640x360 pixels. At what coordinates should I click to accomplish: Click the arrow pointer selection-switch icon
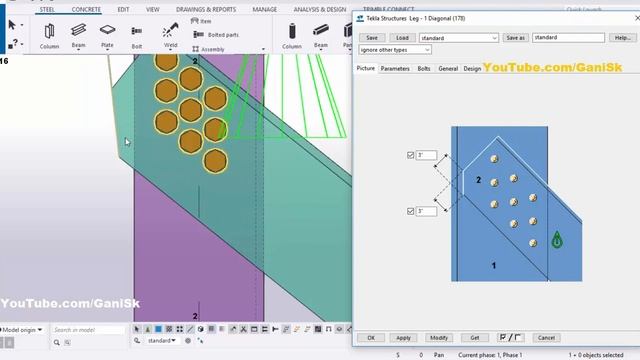click(x=137, y=329)
